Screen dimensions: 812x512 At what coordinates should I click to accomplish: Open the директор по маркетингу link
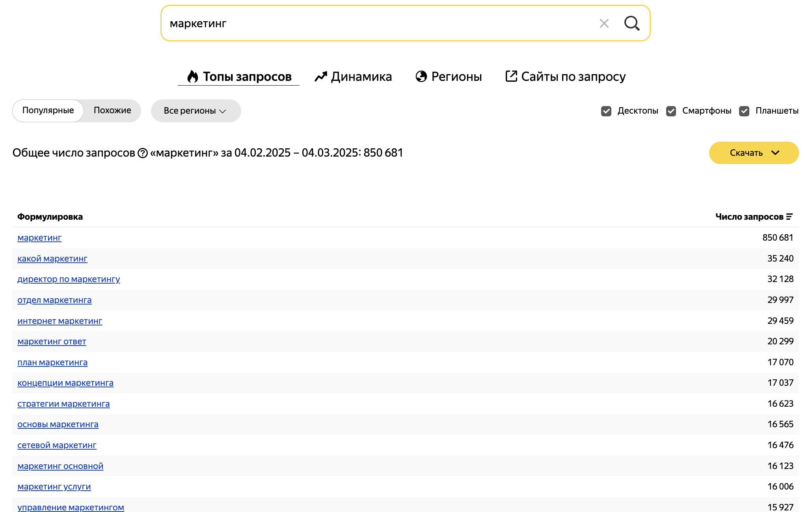click(x=69, y=279)
